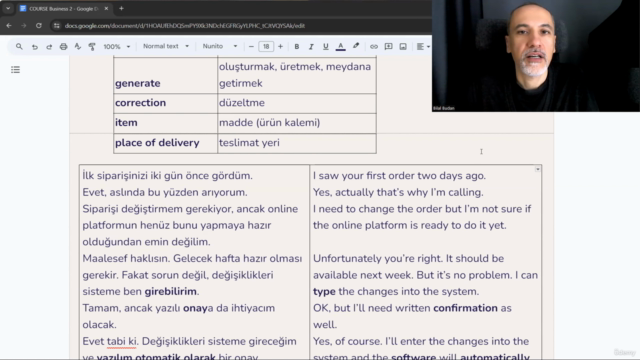Open a new browser tab
Screen dimensions: 640x360
[121, 9]
